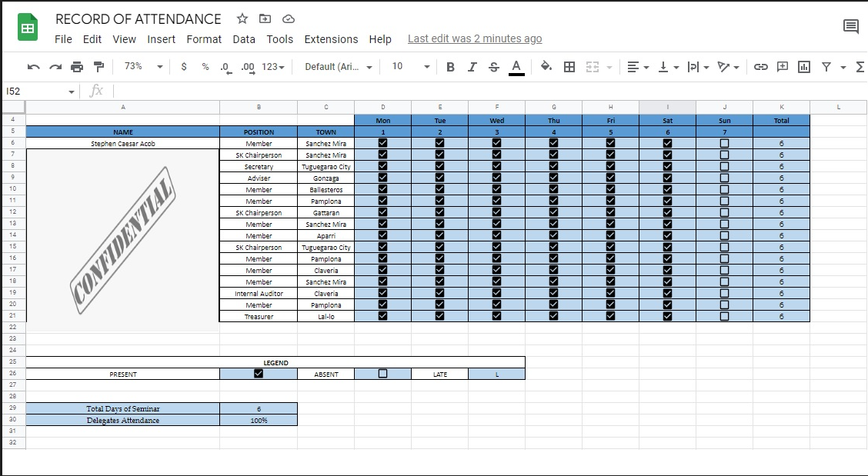
Task: Open the font size 10 dropdown
Action: [410, 66]
